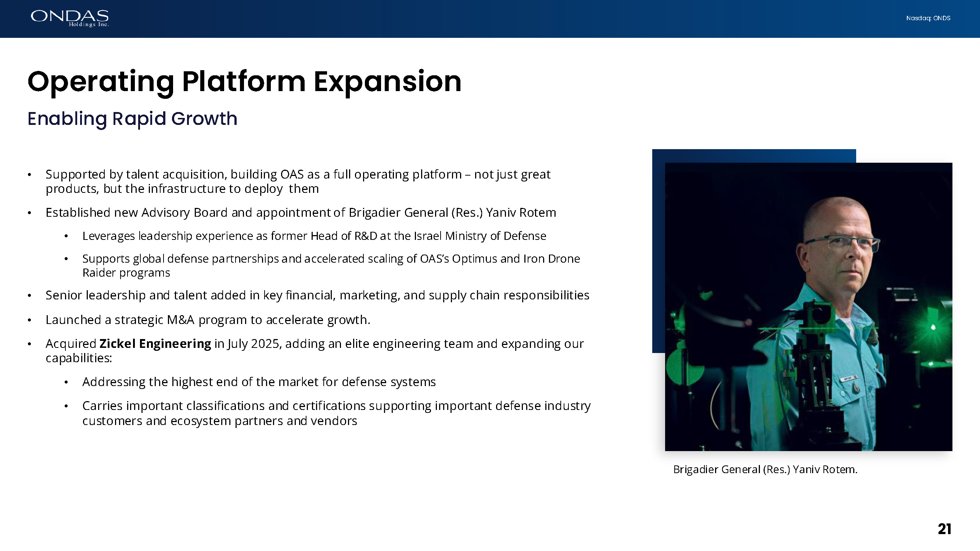This screenshot has width=980, height=551.
Task: Click the senior leadership and talent bullet
Action: pos(317,295)
